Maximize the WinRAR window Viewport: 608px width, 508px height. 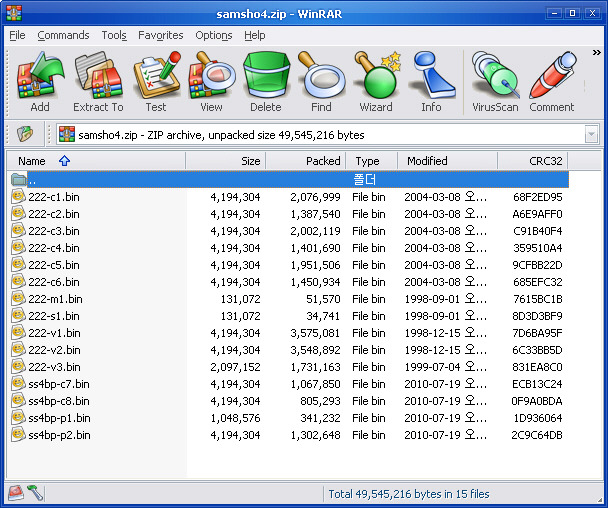click(573, 13)
